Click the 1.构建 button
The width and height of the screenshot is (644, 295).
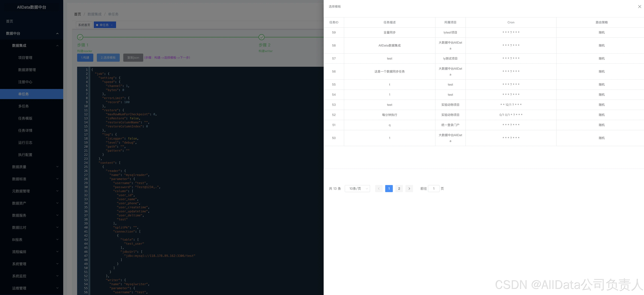click(85, 58)
